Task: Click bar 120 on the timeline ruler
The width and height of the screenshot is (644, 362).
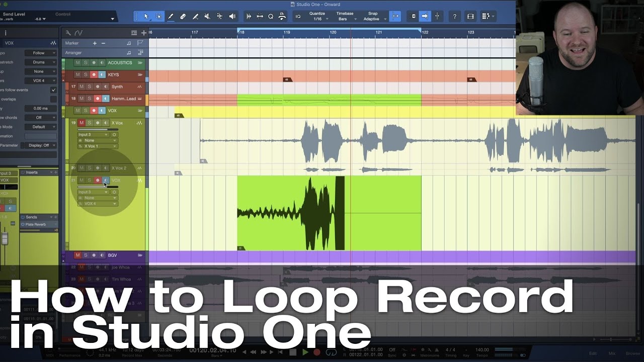Action: [x=333, y=32]
